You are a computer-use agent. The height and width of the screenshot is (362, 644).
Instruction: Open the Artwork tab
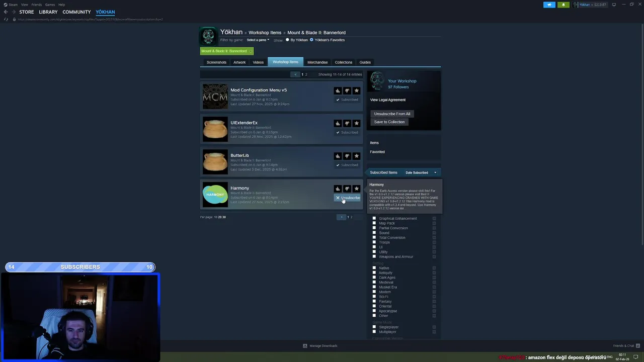click(239, 62)
